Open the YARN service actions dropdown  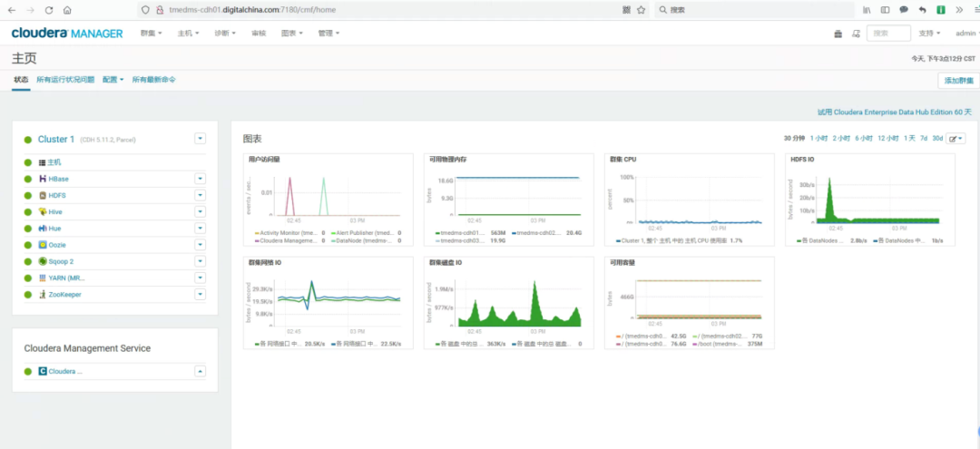[x=201, y=278]
